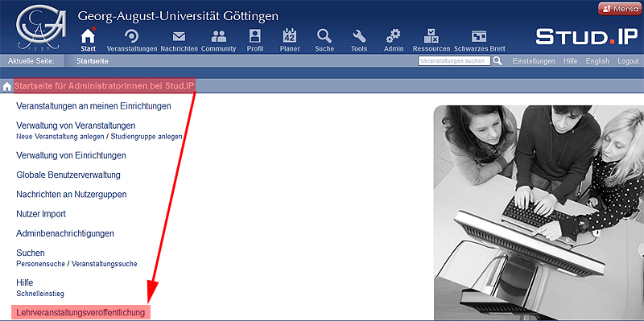Screen dimensions: 644x321
Task: Open the Ressourcen icon
Action: point(431,36)
